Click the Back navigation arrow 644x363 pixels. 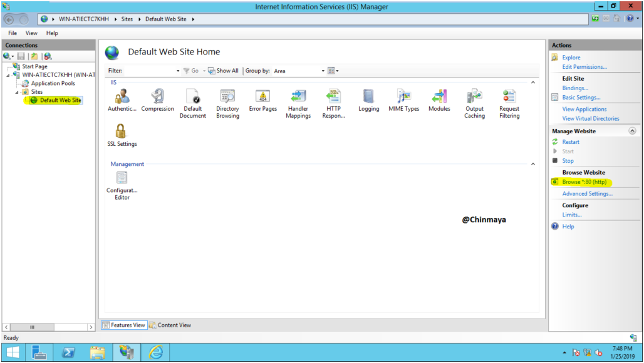(9, 19)
